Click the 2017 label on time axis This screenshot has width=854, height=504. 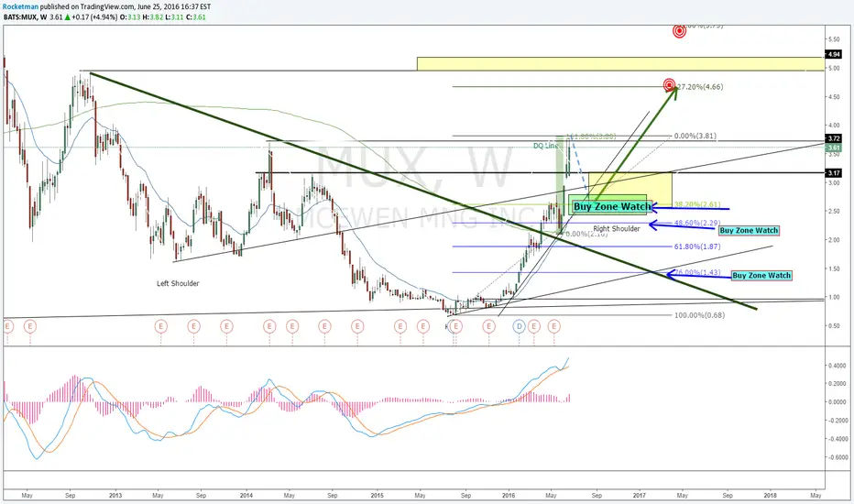click(640, 495)
